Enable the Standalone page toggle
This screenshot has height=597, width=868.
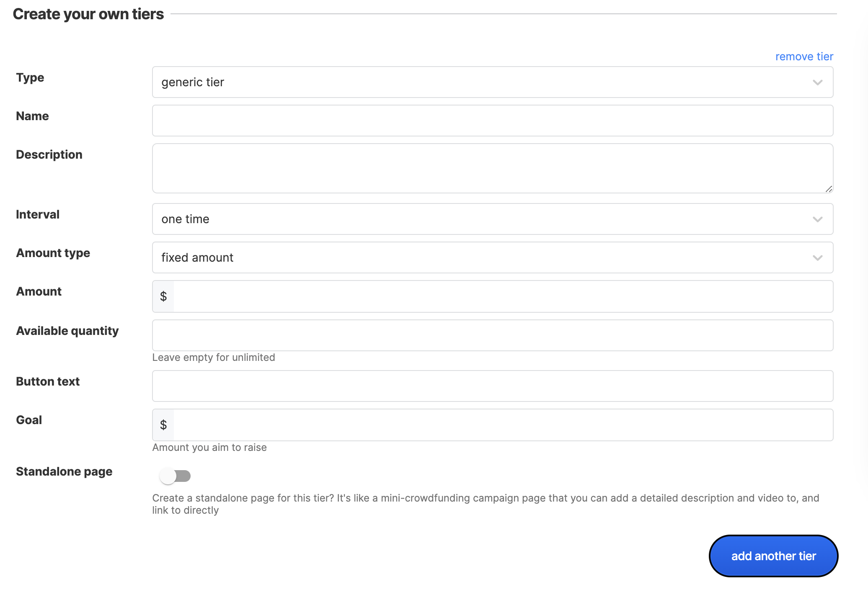[175, 476]
